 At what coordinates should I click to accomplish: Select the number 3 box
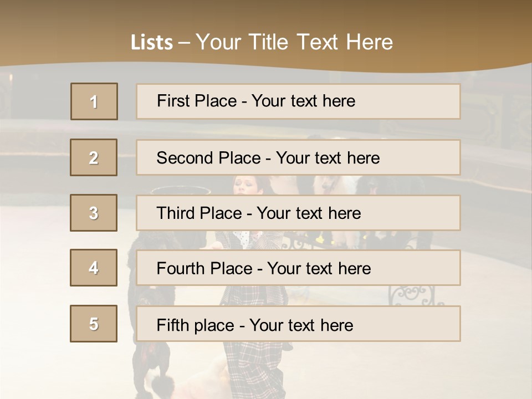click(x=94, y=213)
